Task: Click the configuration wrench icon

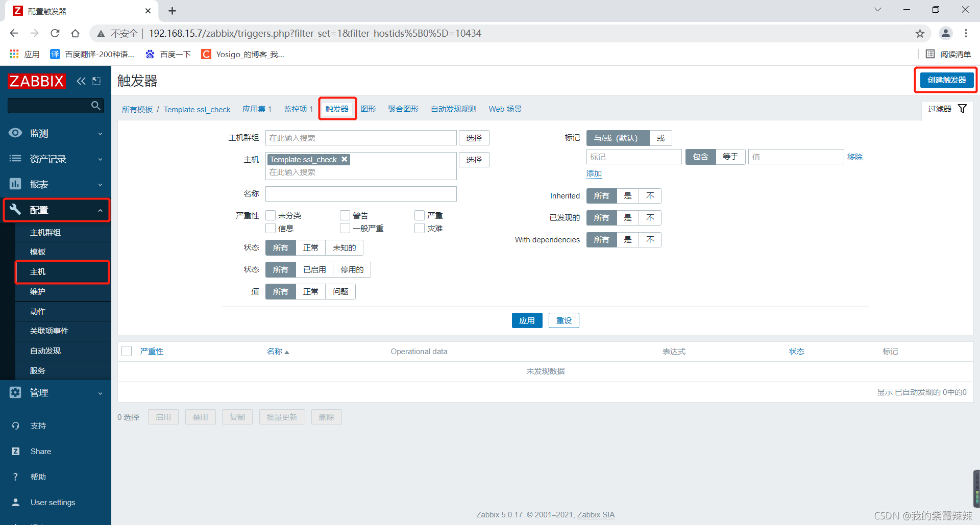Action: (15, 209)
